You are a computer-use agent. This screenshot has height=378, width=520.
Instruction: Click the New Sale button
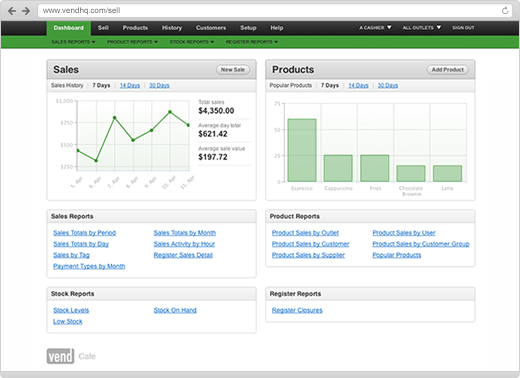point(233,70)
